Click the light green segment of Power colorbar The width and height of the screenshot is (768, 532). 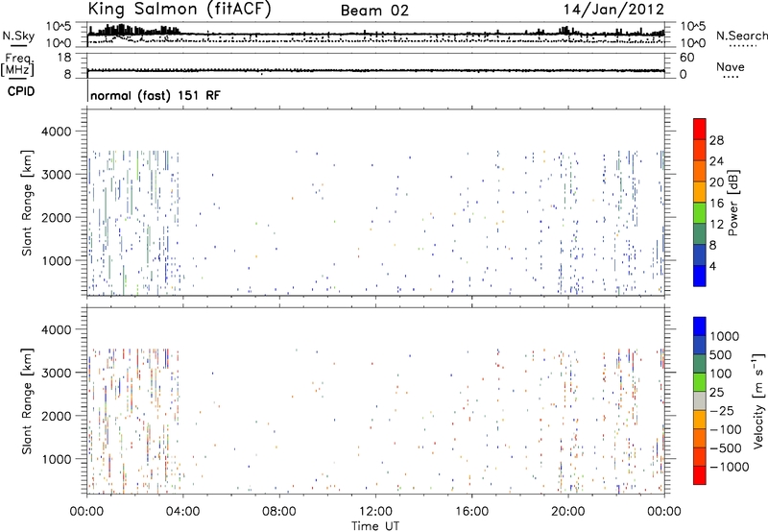coord(700,212)
